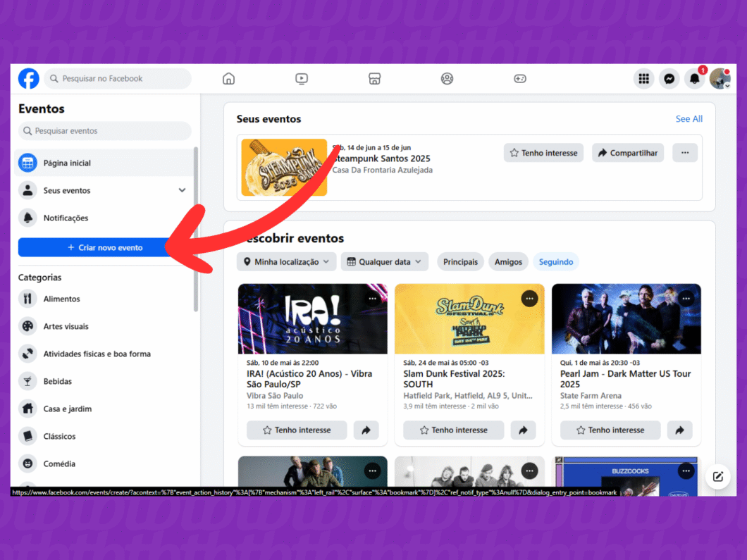Share the Slam Dunk Festival event arrow button
The width and height of the screenshot is (747, 560).
pos(523,430)
